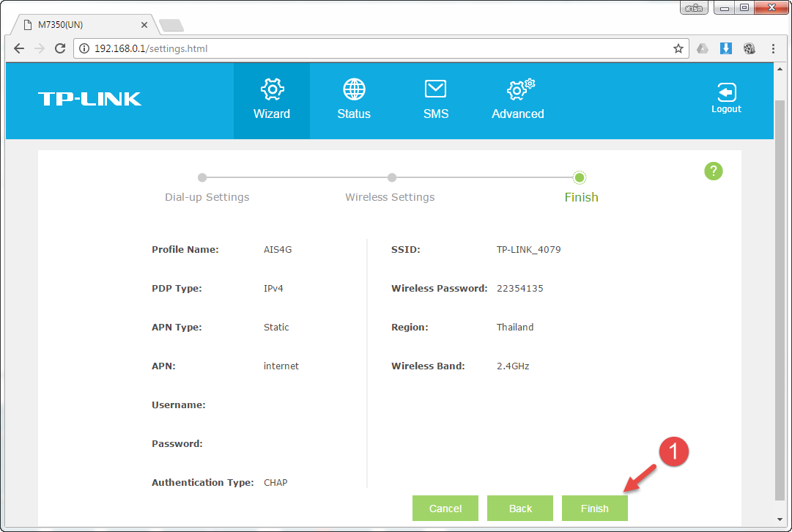This screenshot has width=792, height=532.
Task: Click the Region value Thailand
Action: (515, 328)
